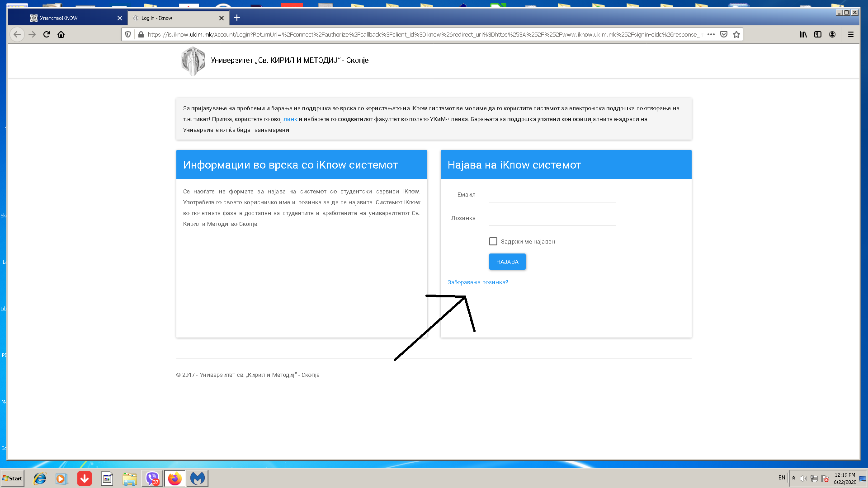Open the Firefox home page icon
Viewport: 868px width, 488px height.
(x=61, y=34)
